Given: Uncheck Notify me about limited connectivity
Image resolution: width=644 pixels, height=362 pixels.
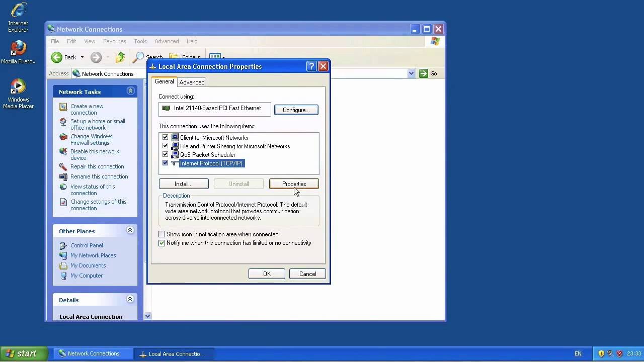Looking at the screenshot, I should tap(162, 243).
